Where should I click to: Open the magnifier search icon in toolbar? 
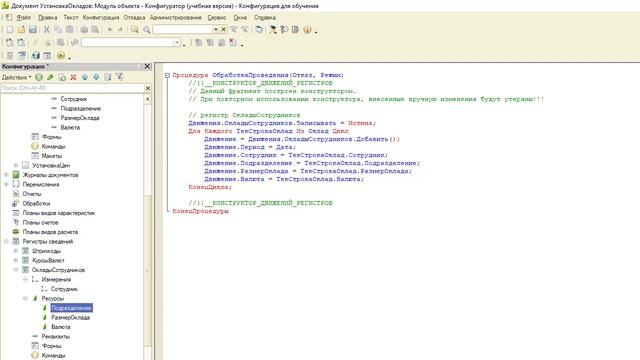coord(147,30)
